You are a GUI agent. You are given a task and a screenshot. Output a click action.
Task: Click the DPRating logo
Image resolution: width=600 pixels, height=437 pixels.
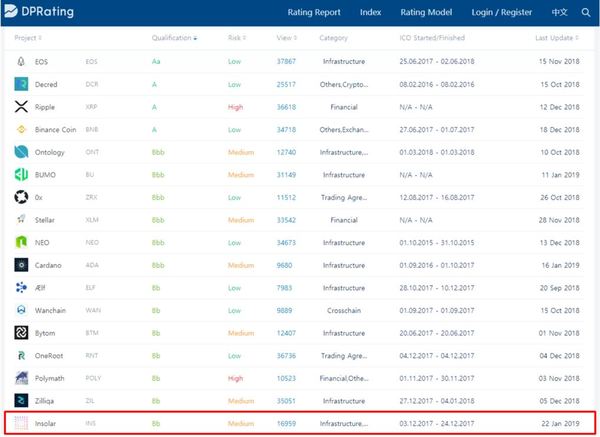[x=39, y=11]
